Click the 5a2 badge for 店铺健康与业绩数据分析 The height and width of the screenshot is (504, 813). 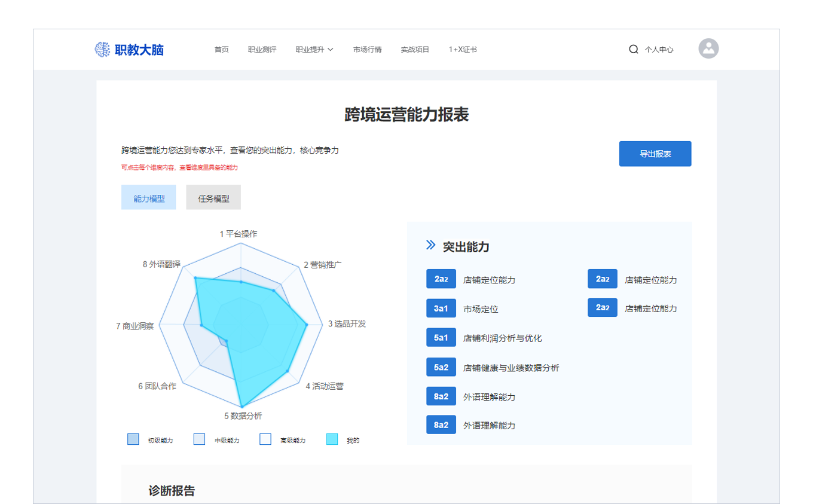coord(441,367)
